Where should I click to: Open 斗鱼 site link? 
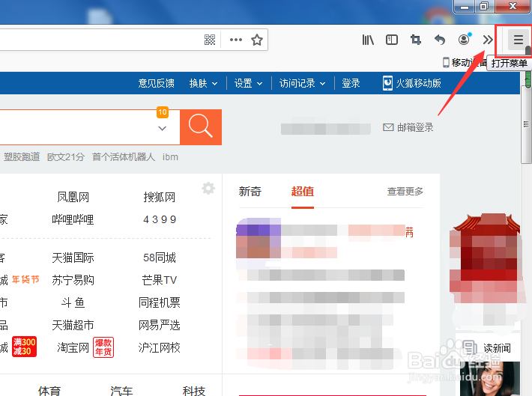(73, 302)
